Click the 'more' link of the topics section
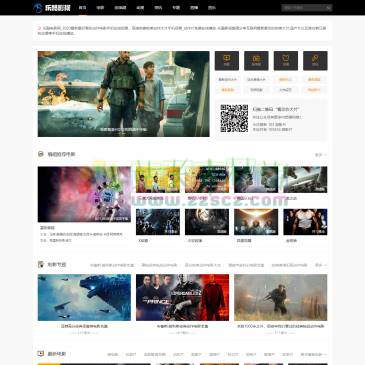The height and width of the screenshot is (365, 365). (321, 265)
